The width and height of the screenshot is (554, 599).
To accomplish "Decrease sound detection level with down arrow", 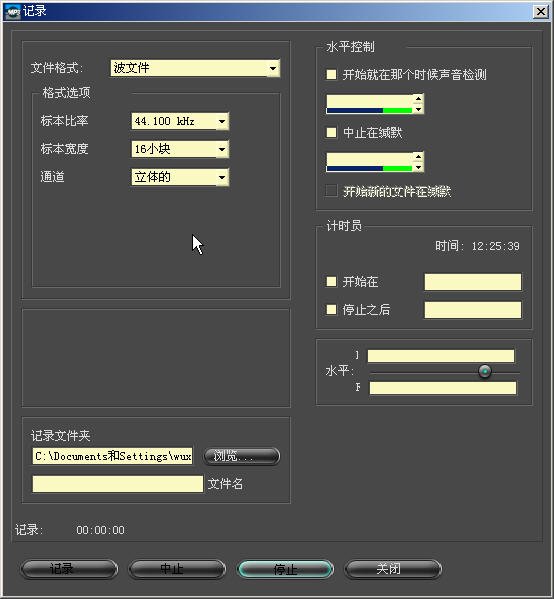I will coord(418,109).
